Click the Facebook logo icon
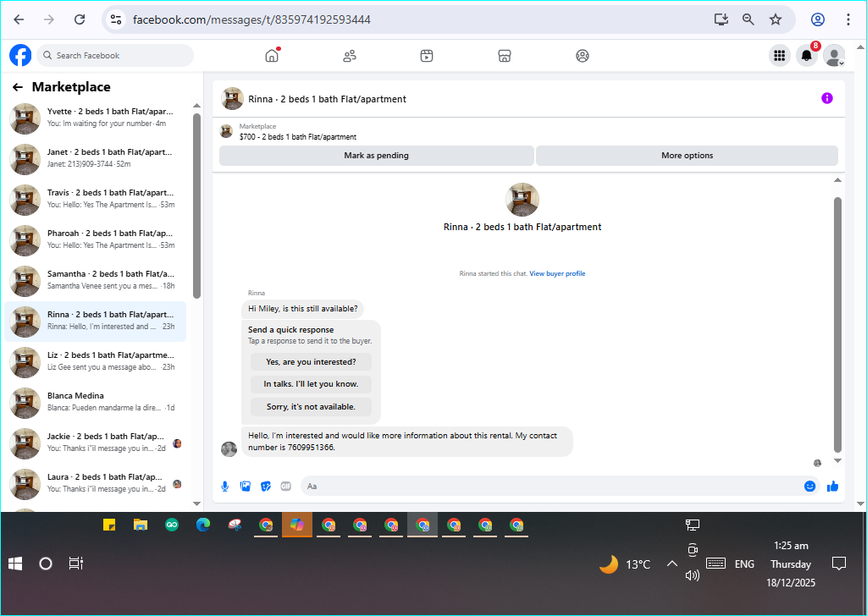This screenshot has width=867, height=616. pyautogui.click(x=20, y=55)
